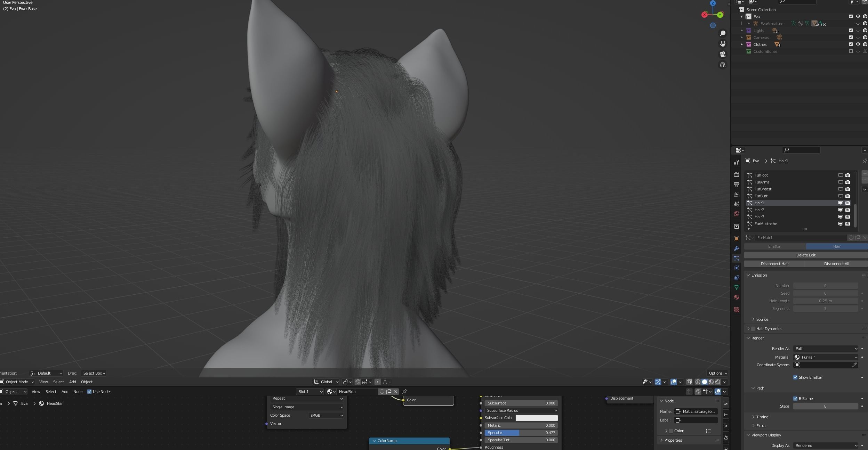Open the Display As Rendered dropdown
This screenshot has height=450, width=868.
826,445
